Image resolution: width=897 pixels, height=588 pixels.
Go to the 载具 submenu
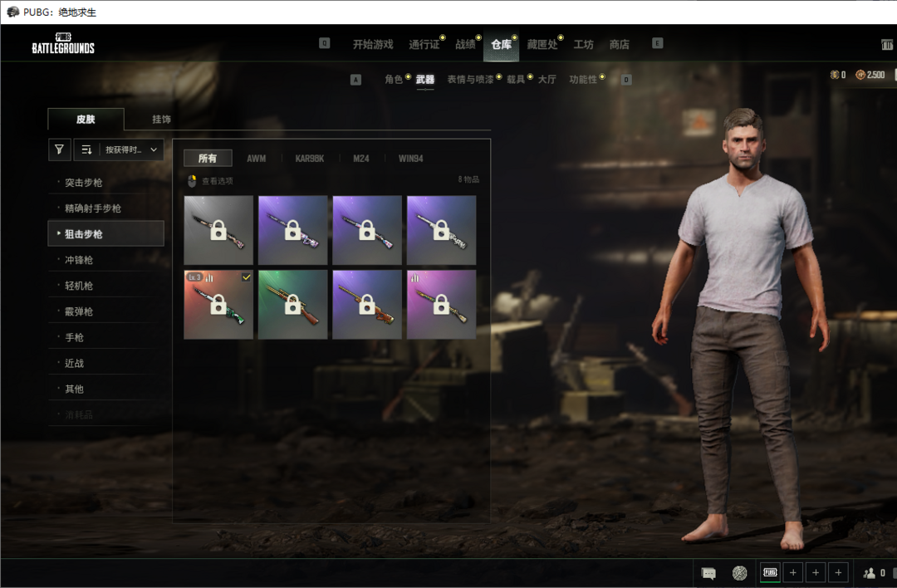516,80
